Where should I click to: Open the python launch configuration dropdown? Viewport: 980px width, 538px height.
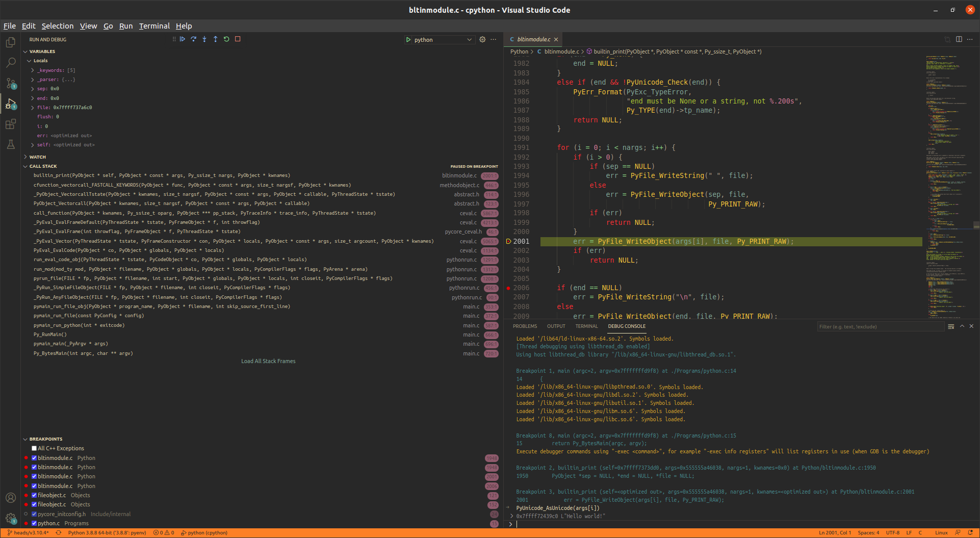click(x=443, y=40)
